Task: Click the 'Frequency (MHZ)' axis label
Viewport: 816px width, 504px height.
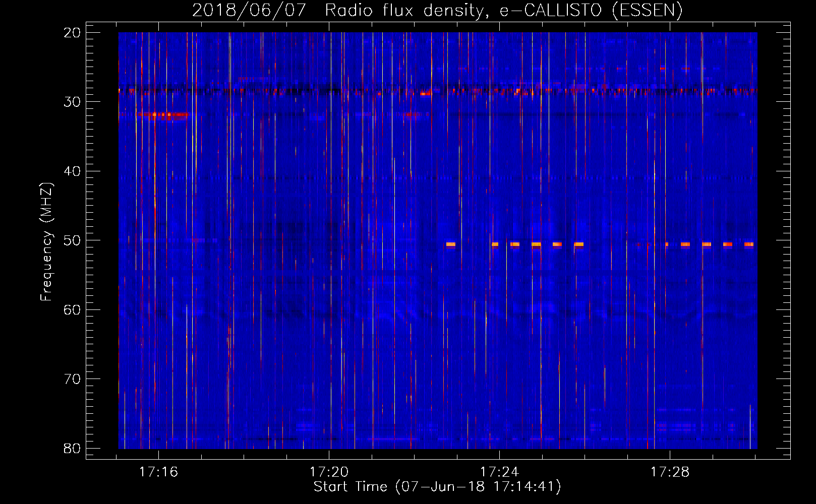Action: [x=46, y=242]
